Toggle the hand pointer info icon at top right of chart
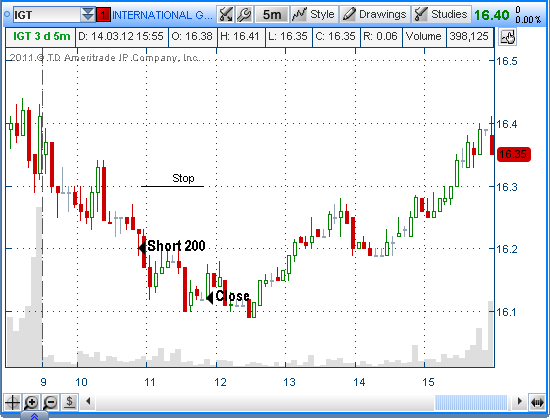The image size is (550, 420). (507, 37)
